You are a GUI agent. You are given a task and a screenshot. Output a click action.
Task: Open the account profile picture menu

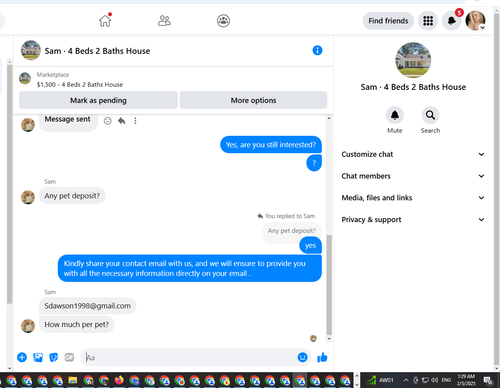[475, 21]
